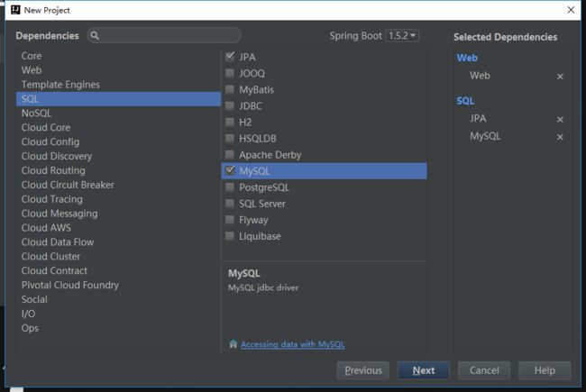Select the Ops category
This screenshot has width=586, height=392.
click(x=118, y=328)
